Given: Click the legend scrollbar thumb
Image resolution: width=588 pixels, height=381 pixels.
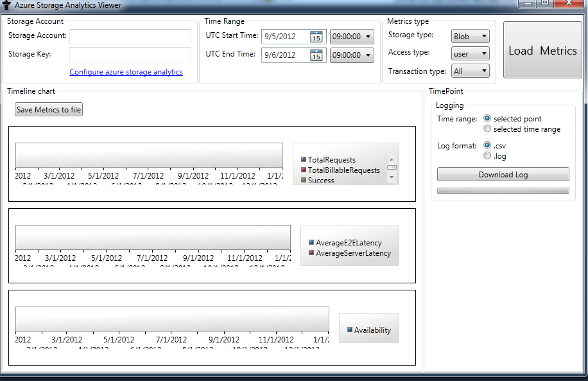Looking at the screenshot, I should coord(392,168).
